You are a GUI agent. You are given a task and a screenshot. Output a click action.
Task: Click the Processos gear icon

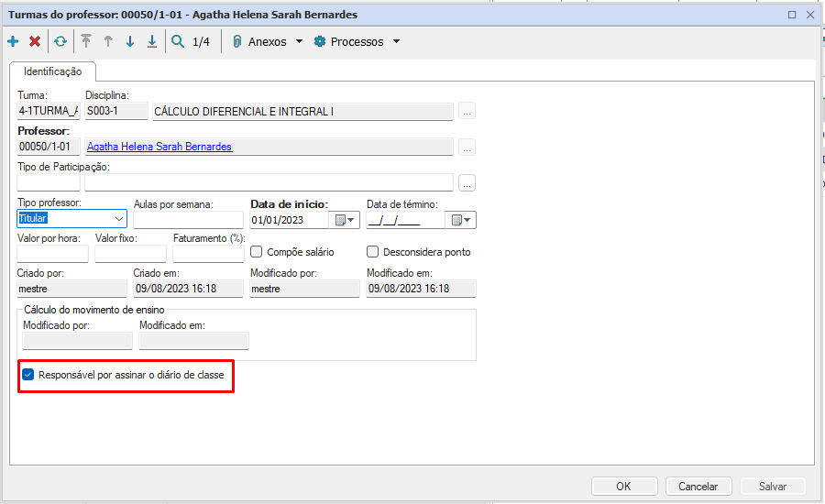[x=320, y=41]
